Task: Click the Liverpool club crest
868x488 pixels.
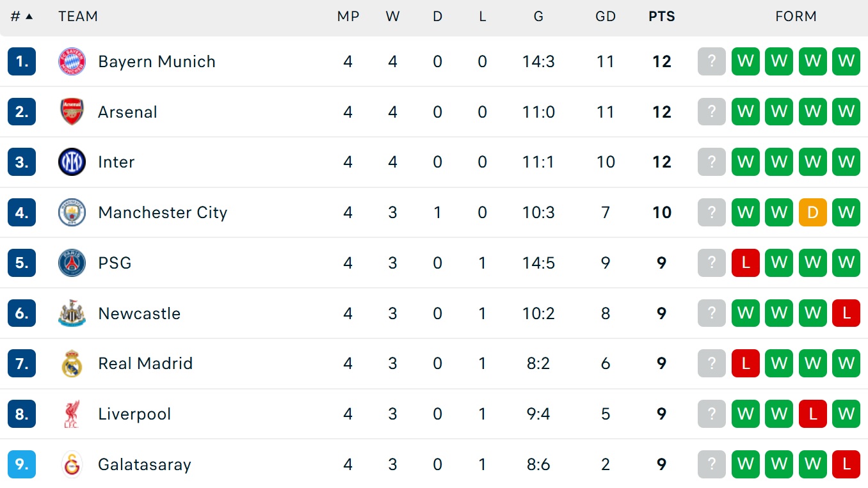Action: click(x=72, y=414)
